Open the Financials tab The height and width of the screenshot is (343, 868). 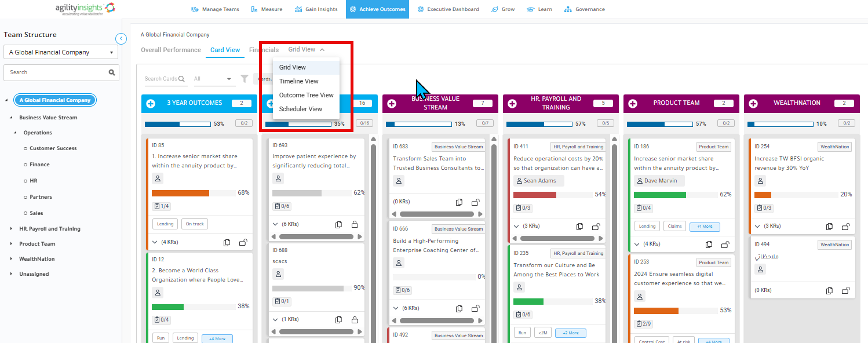tap(264, 50)
